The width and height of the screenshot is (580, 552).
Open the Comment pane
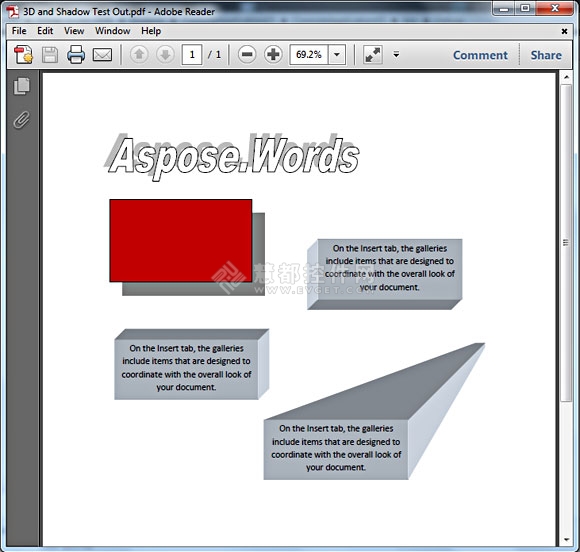[x=480, y=55]
